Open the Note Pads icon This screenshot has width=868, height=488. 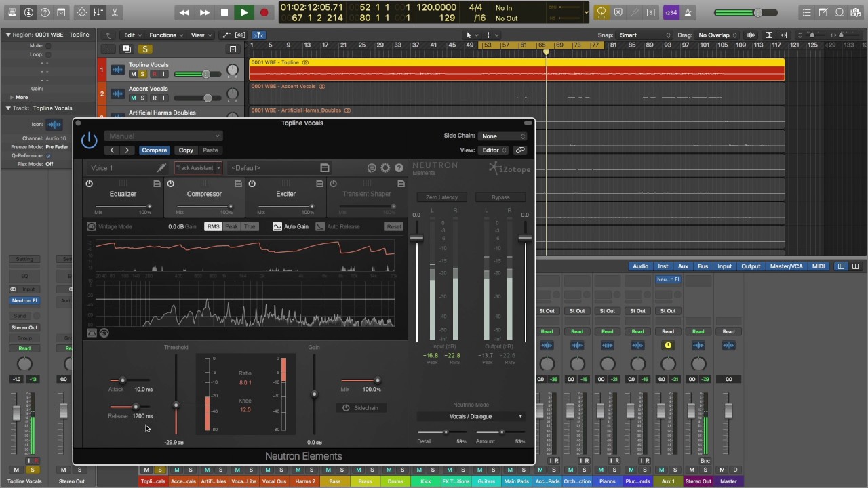pos(824,12)
